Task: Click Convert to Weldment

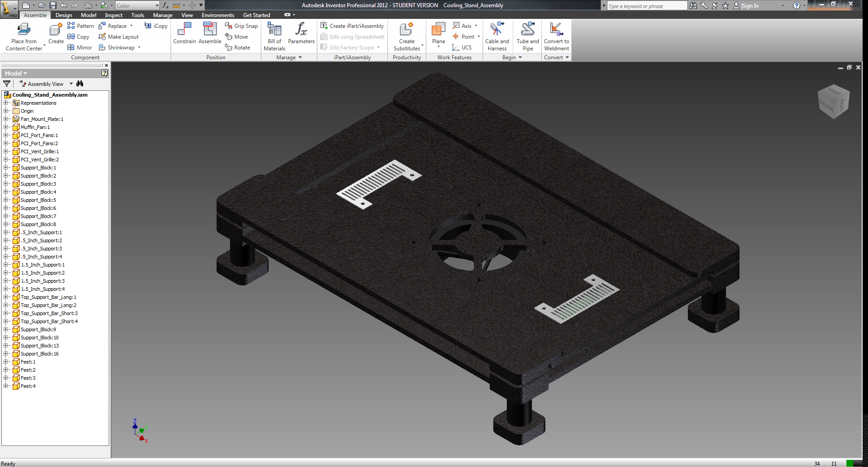Action: tap(556, 36)
